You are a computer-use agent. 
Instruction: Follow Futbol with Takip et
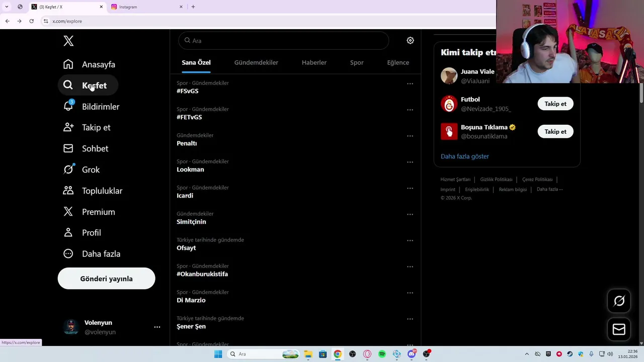pos(555,104)
